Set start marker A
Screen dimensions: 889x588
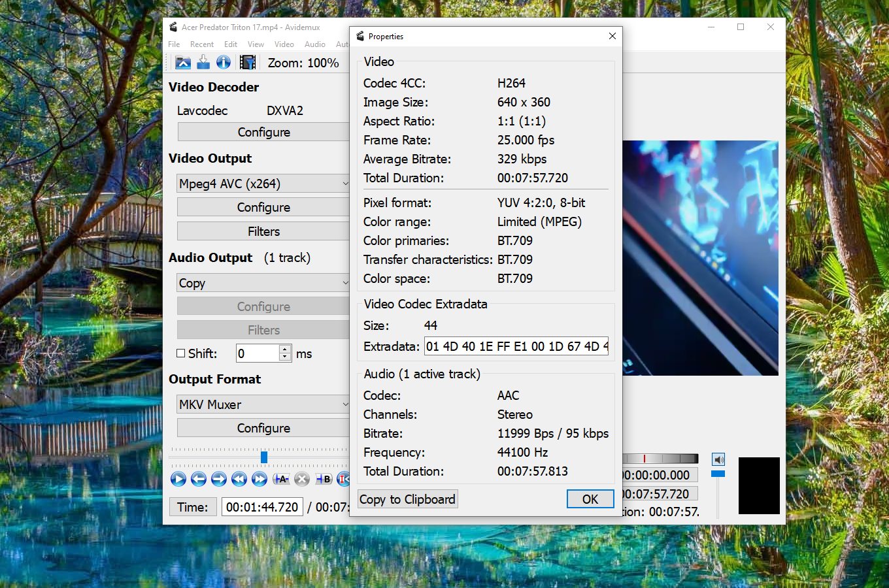[281, 479]
